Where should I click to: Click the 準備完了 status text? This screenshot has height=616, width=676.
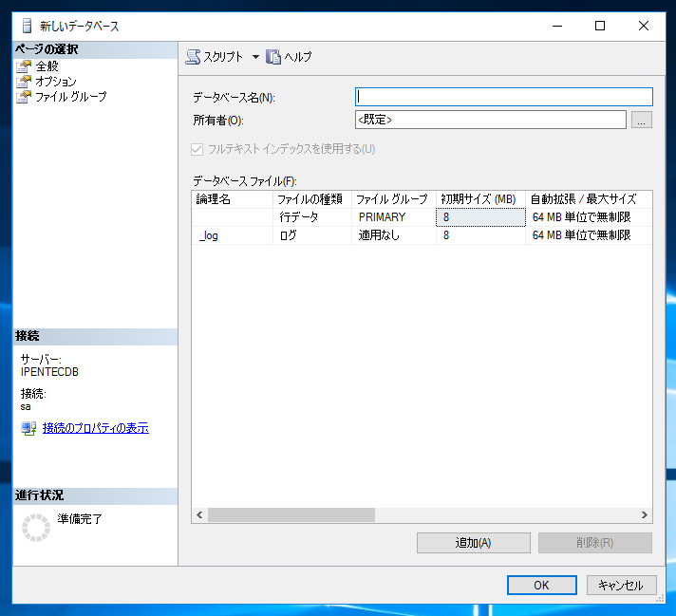click(x=80, y=518)
